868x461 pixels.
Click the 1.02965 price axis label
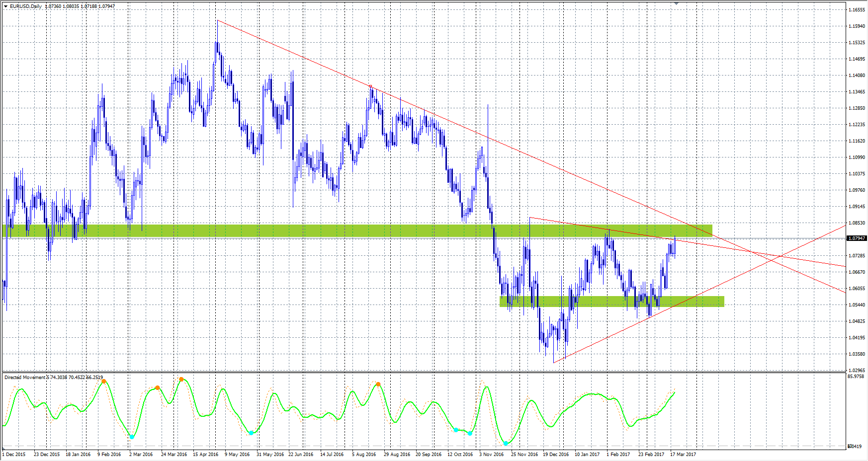tap(857, 371)
